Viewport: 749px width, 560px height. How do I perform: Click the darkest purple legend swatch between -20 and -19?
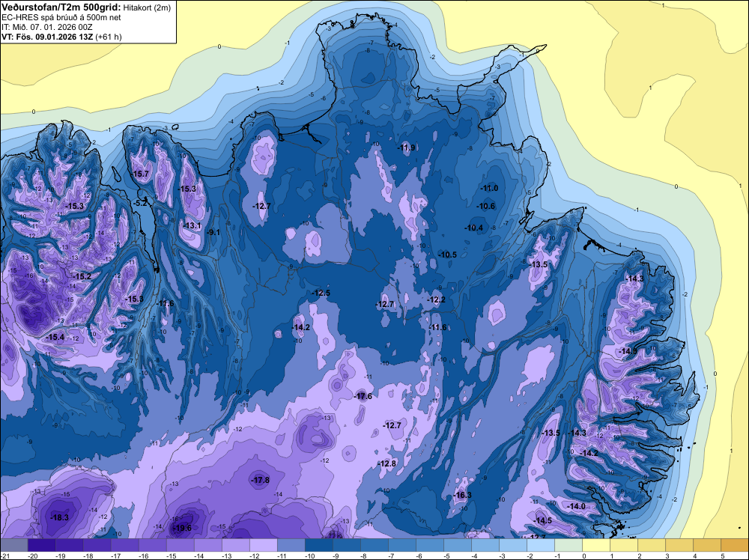41,545
